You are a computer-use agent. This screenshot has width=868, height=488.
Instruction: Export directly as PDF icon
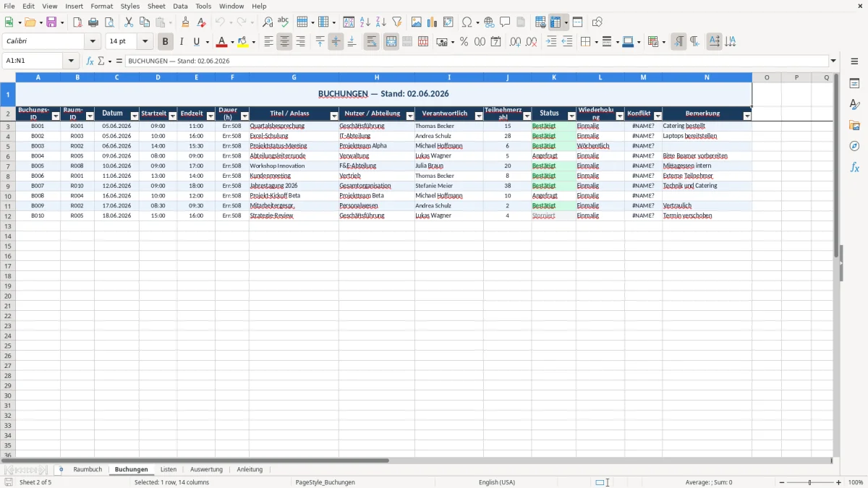coord(77,22)
